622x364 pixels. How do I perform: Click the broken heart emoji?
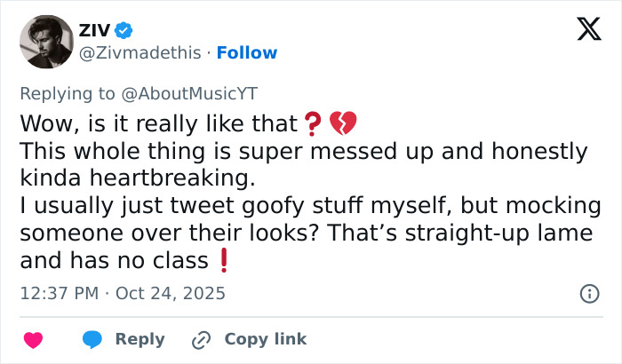341,122
